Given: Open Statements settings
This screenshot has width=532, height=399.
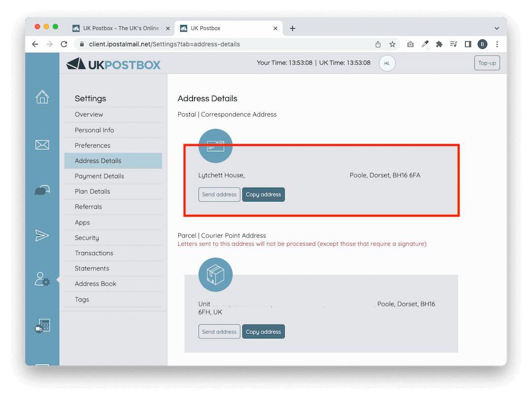Looking at the screenshot, I should point(113,268).
